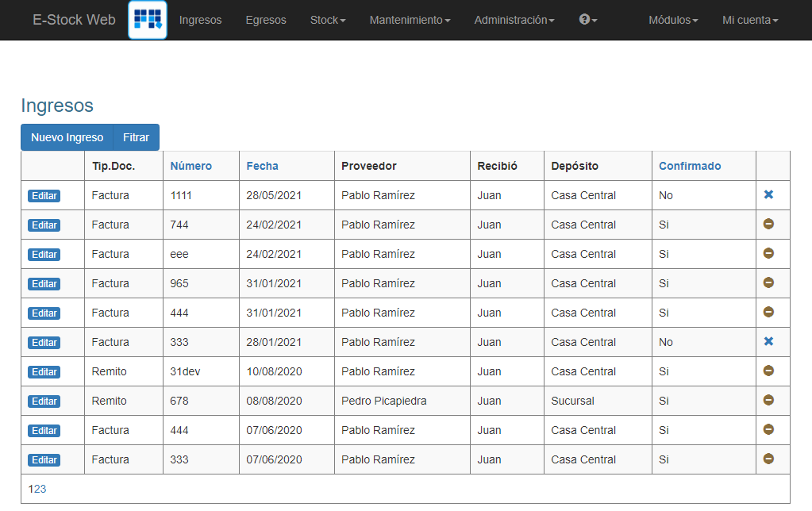Click the yellow minus icon on factura 965
The height and width of the screenshot is (511, 812).
click(768, 283)
